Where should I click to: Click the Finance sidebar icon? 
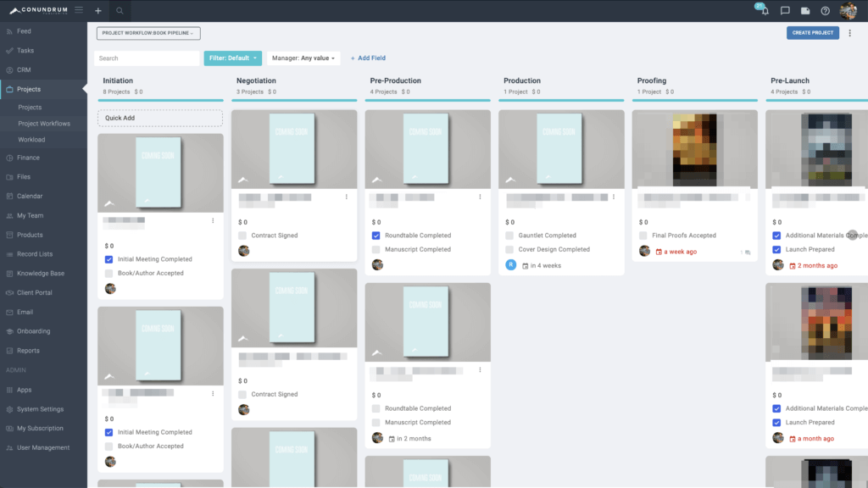[x=9, y=158]
